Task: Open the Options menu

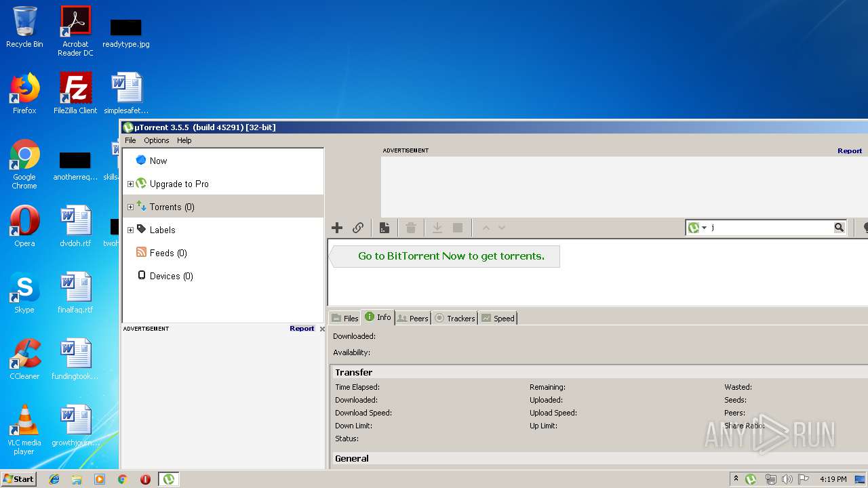Action: (x=157, y=140)
